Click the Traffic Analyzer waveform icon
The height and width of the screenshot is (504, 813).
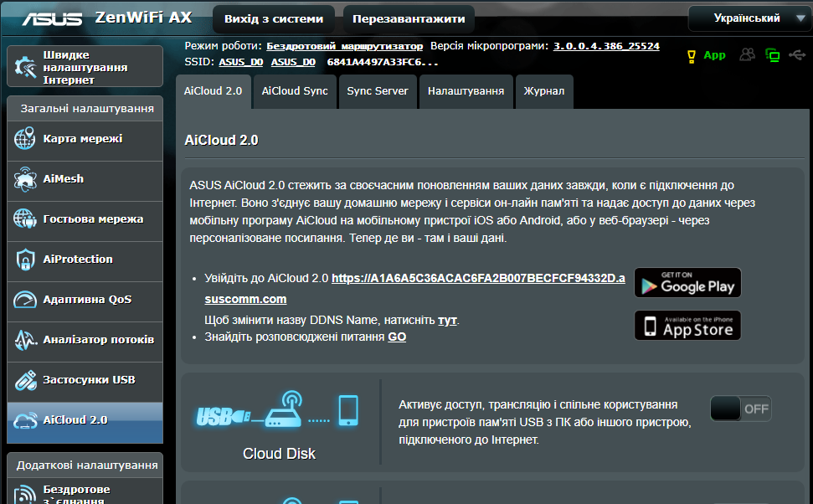(x=25, y=340)
